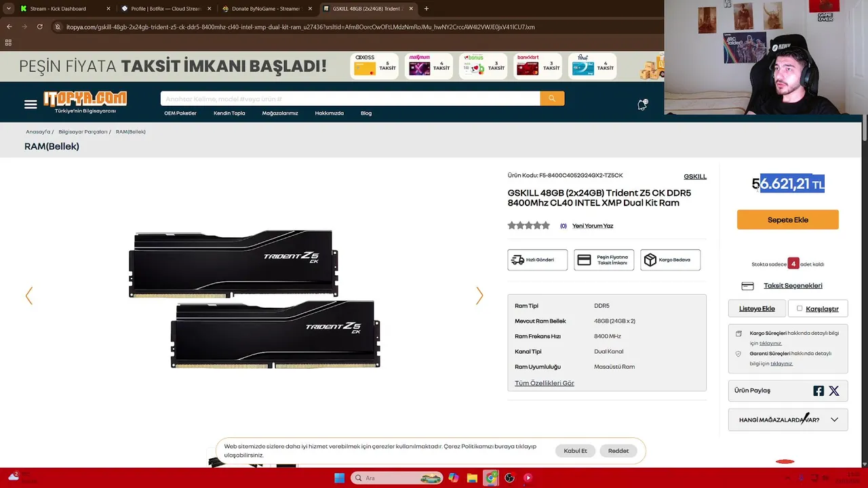Image resolution: width=868 pixels, height=488 pixels.
Task: Switch to the Stream - Kick Dashboard tab
Action: (x=65, y=9)
